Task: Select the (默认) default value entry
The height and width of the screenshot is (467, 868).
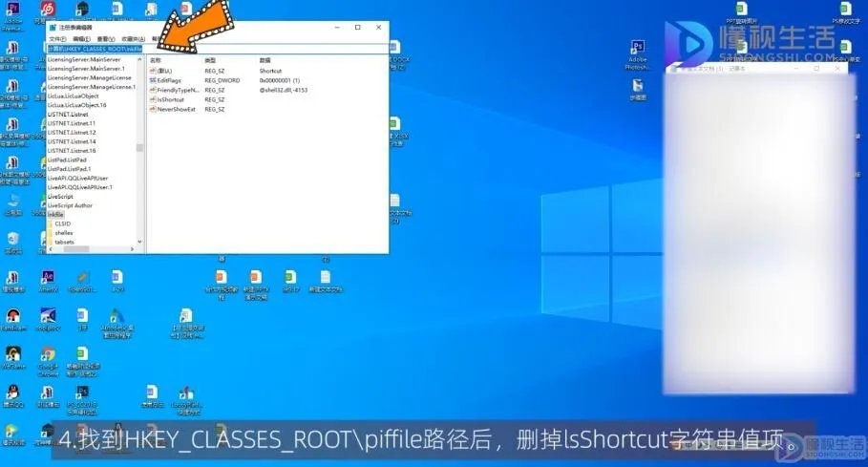Action: 161,71
